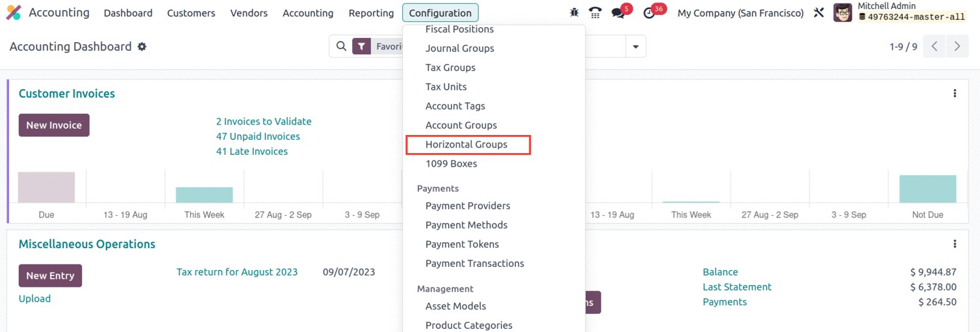Open the Reporting menu

[x=371, y=13]
